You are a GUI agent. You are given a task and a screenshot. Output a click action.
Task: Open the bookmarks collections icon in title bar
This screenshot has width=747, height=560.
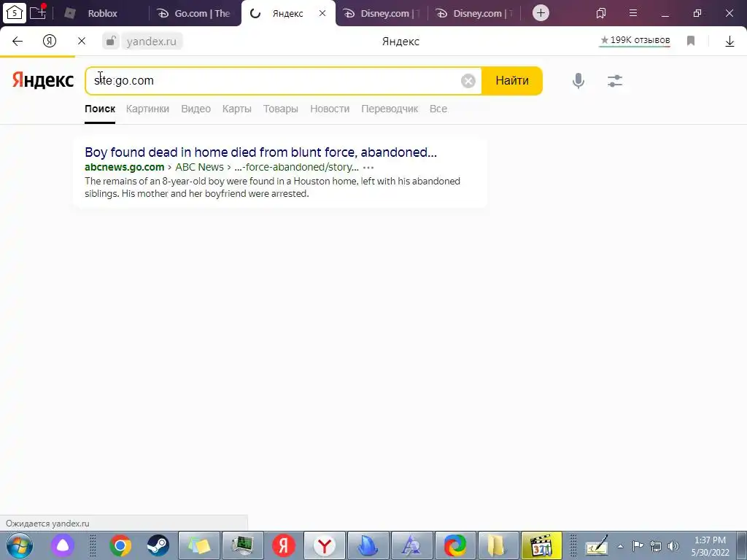coord(601,13)
